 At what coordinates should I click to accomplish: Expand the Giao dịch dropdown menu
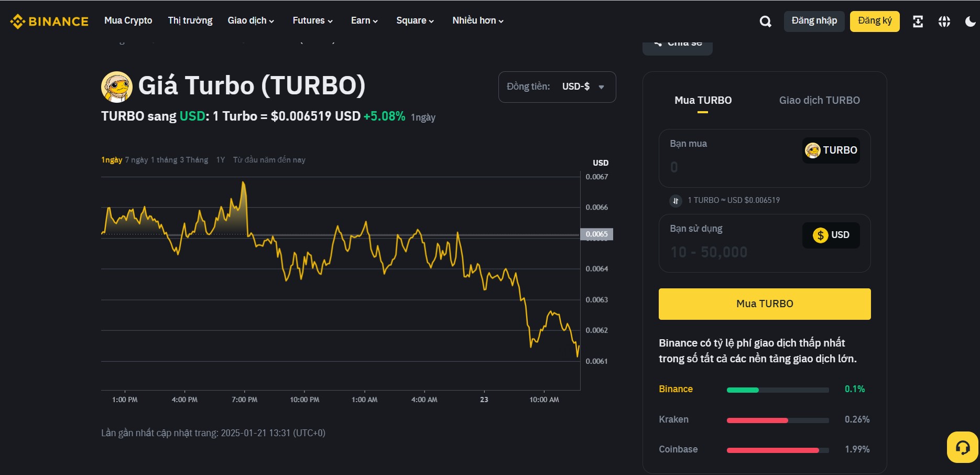click(251, 20)
